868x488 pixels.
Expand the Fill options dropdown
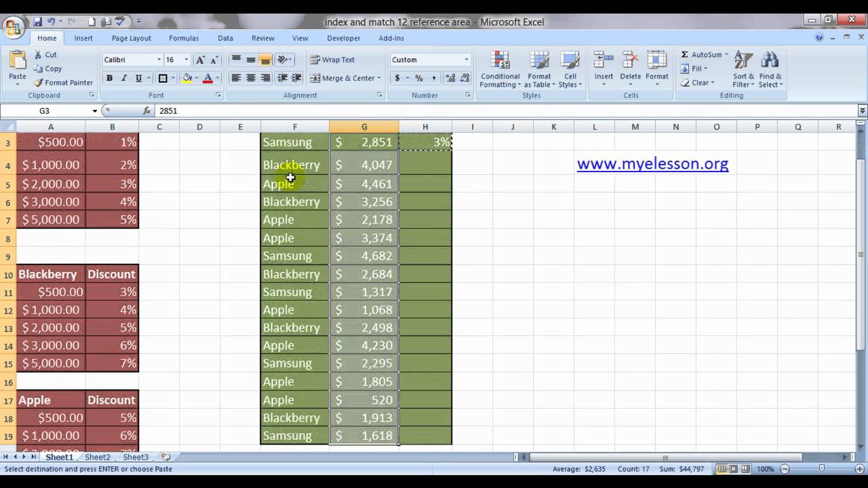(705, 68)
